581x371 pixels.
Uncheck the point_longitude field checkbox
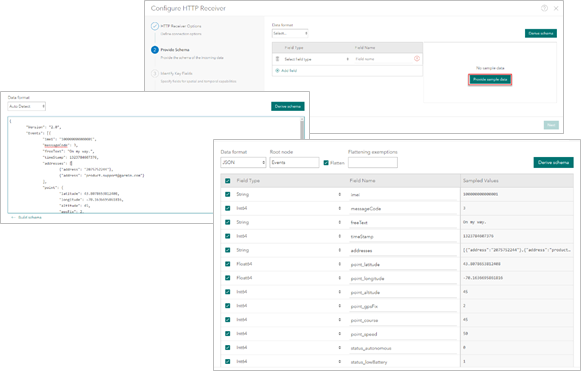pyautogui.click(x=228, y=278)
